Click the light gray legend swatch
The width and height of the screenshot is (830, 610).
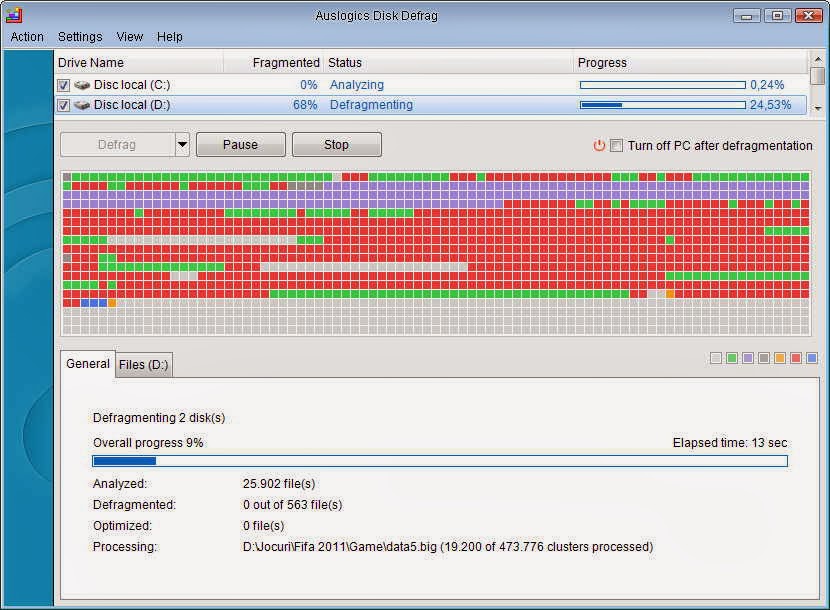pyautogui.click(x=716, y=358)
